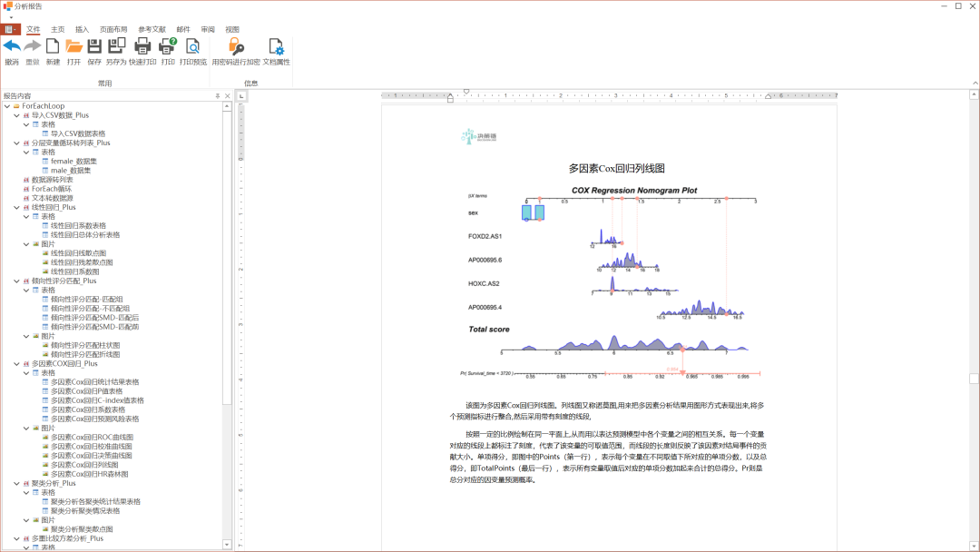The width and height of the screenshot is (980, 552).
Task: Click the tree panel scrollbar thumb
Action: click(x=227, y=258)
